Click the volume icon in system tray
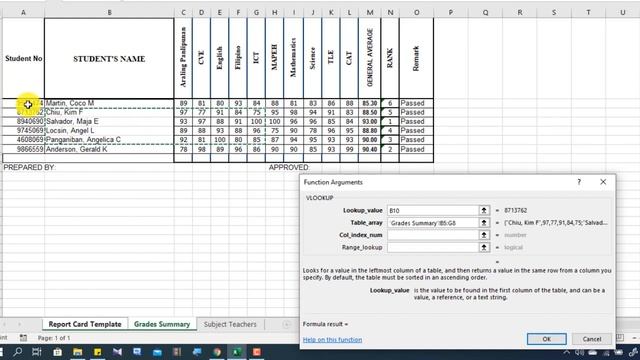 pyautogui.click(x=579, y=352)
